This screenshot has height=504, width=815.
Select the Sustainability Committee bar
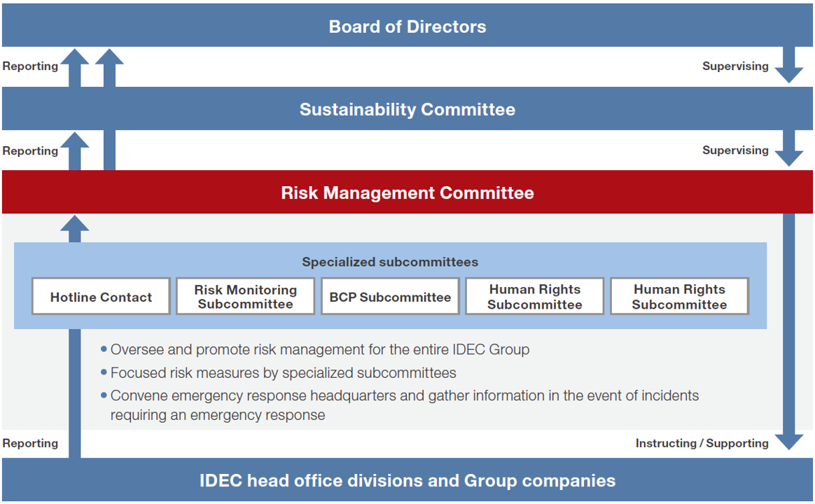pyautogui.click(x=407, y=109)
